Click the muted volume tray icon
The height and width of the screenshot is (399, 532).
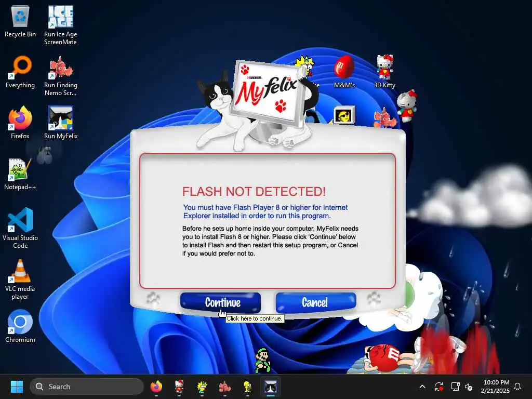pyautogui.click(x=469, y=387)
